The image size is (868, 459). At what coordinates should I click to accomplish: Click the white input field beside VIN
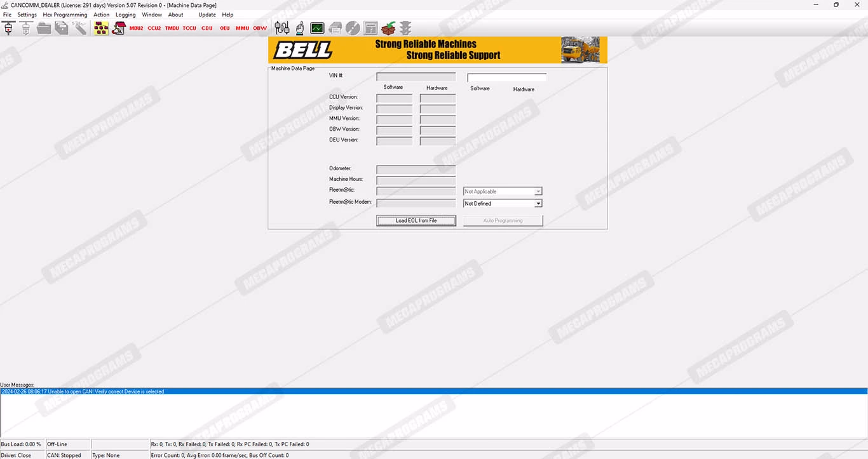pyautogui.click(x=506, y=78)
